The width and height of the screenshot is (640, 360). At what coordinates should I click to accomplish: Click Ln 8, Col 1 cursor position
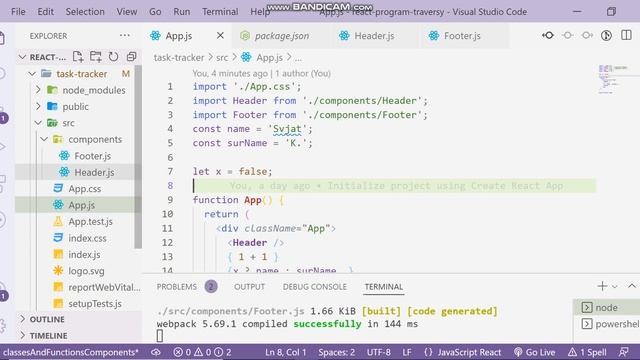285,352
